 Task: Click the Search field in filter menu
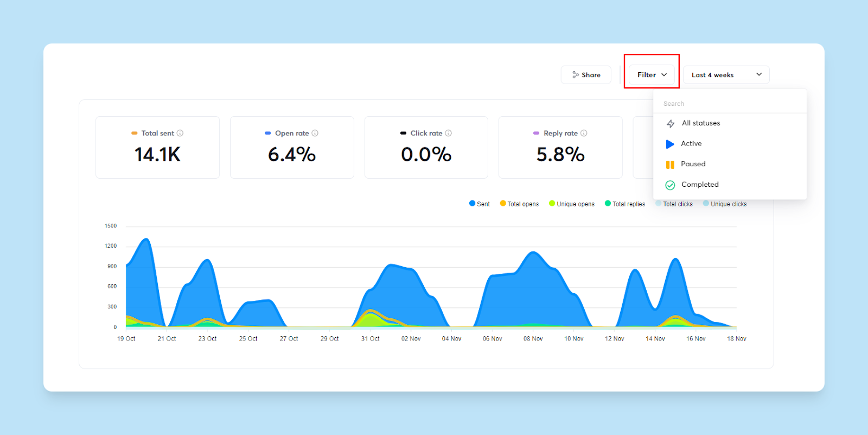(x=730, y=104)
